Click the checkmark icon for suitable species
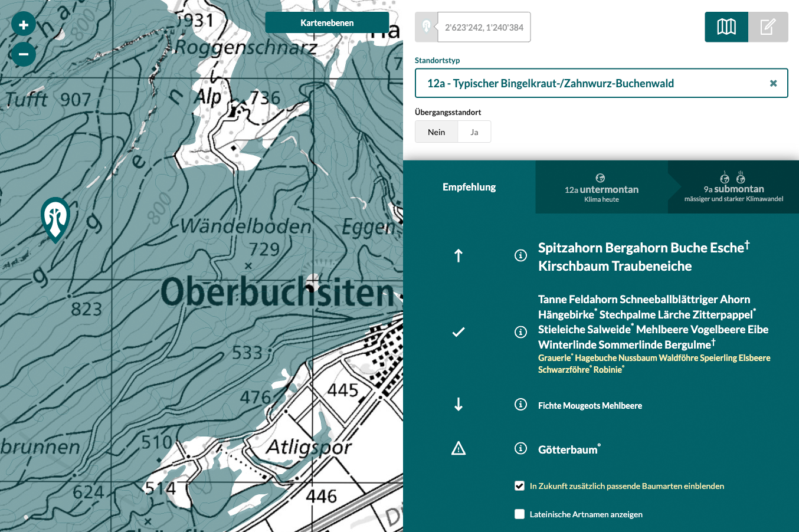 point(459,332)
